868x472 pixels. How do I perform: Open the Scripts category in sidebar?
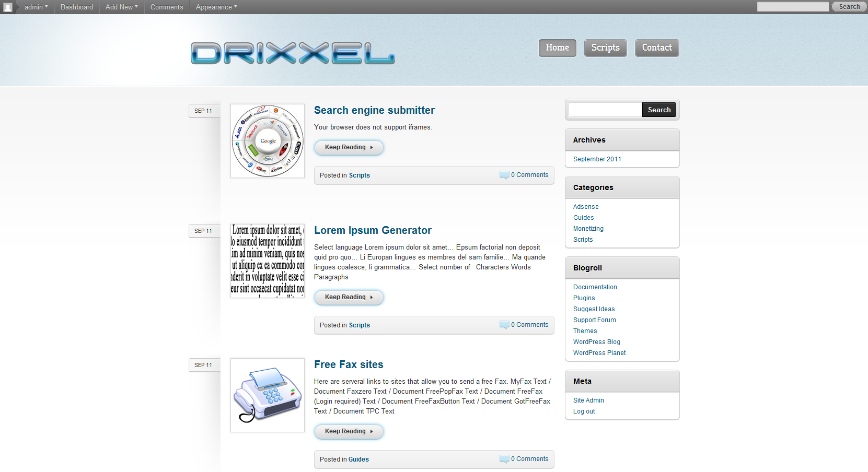(x=583, y=240)
